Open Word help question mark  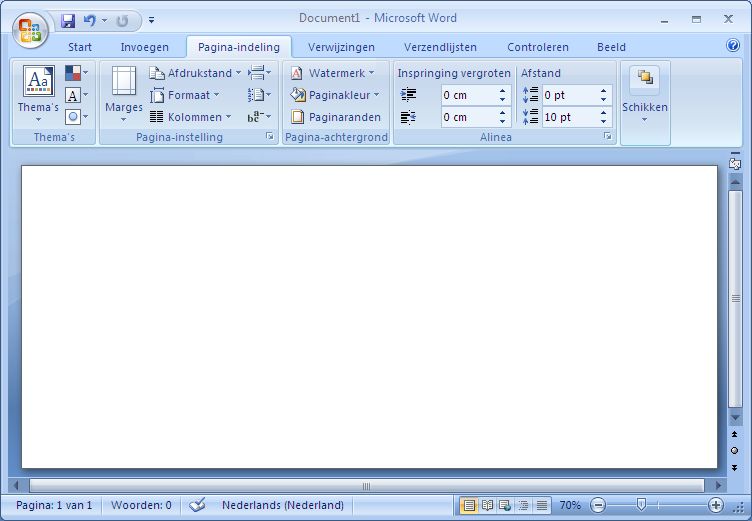[x=732, y=45]
